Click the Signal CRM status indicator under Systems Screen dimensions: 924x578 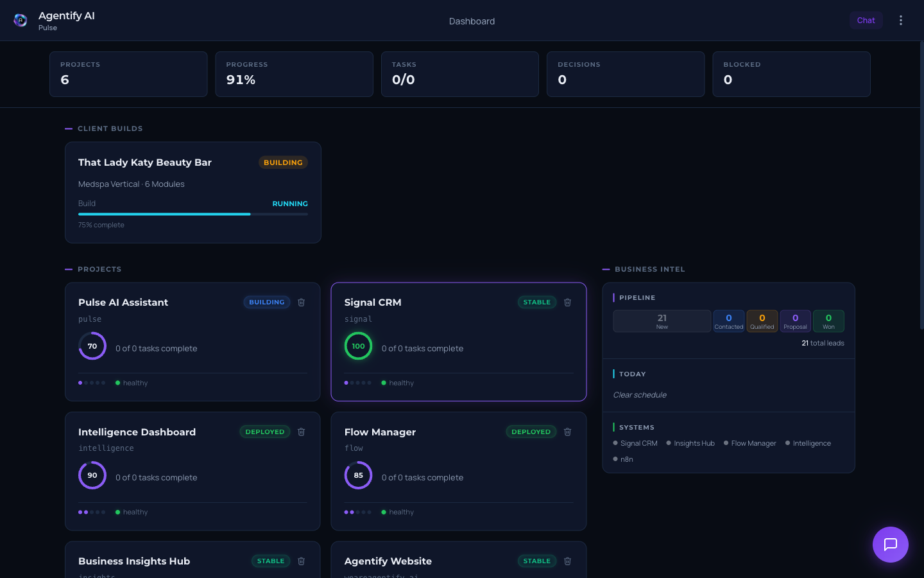coord(615,442)
